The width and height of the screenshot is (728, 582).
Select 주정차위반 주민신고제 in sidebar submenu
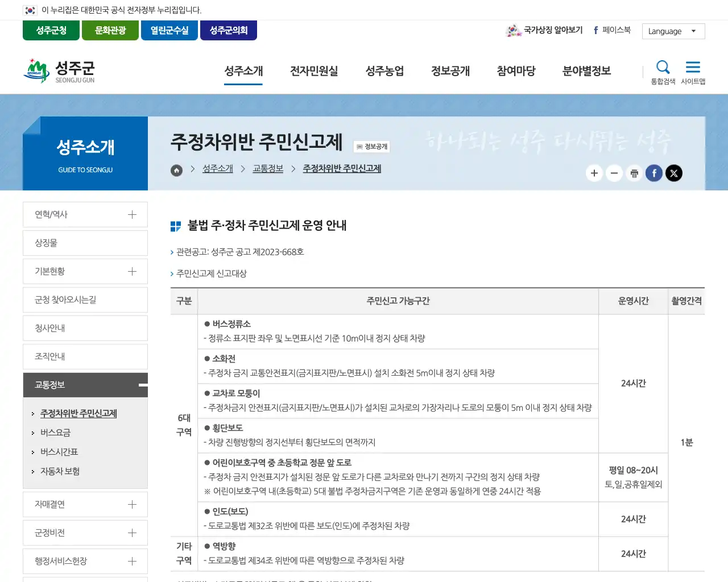[x=78, y=413]
